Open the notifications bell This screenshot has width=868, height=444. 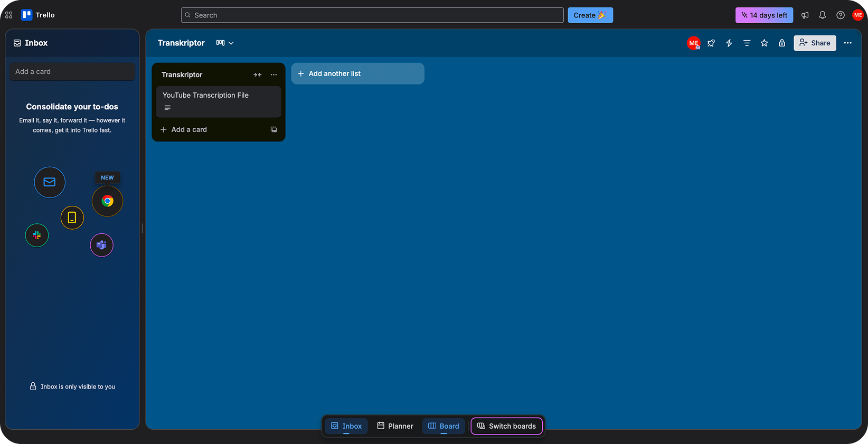(823, 15)
